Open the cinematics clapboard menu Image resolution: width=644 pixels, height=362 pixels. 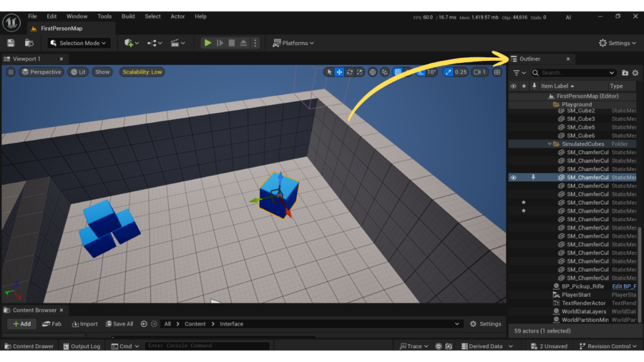pos(177,43)
